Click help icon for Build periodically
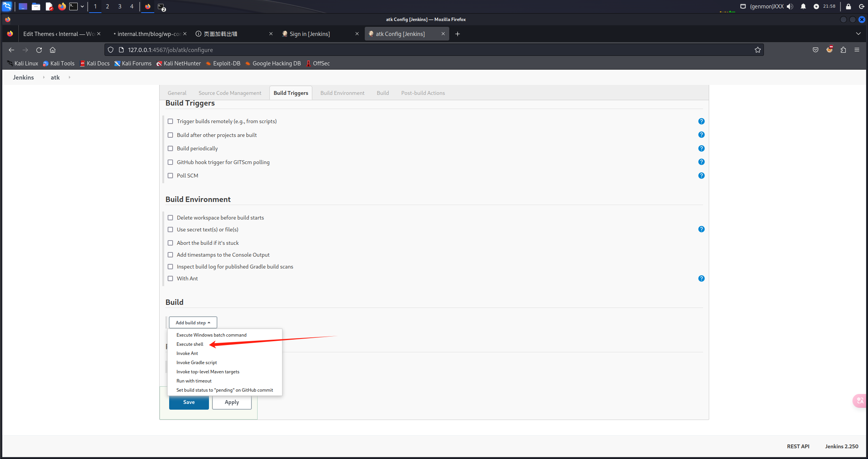 701,148
